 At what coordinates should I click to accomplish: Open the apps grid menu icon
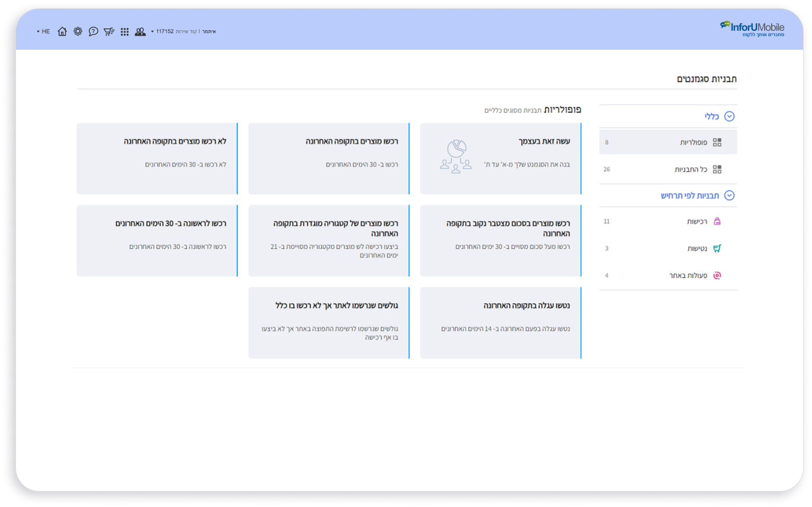coord(124,31)
